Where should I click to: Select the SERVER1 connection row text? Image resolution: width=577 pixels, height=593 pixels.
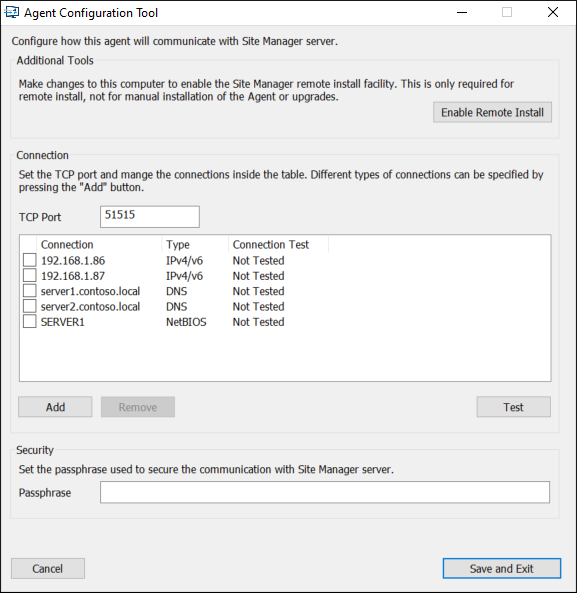pyautogui.click(x=63, y=322)
